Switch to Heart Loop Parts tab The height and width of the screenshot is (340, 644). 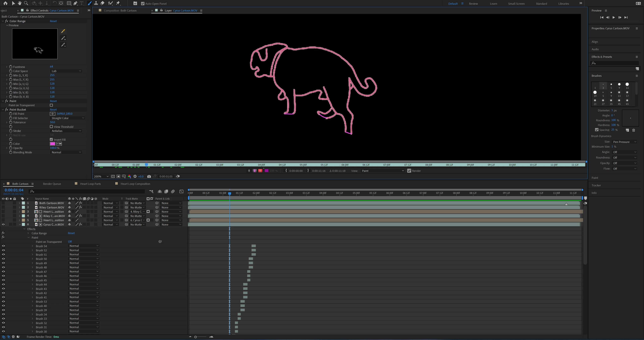(90, 184)
